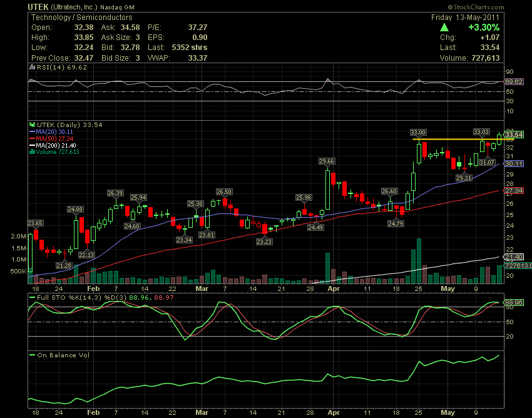Click the Chg value +1.07
Screen dimensions: 532x418
tap(490, 38)
